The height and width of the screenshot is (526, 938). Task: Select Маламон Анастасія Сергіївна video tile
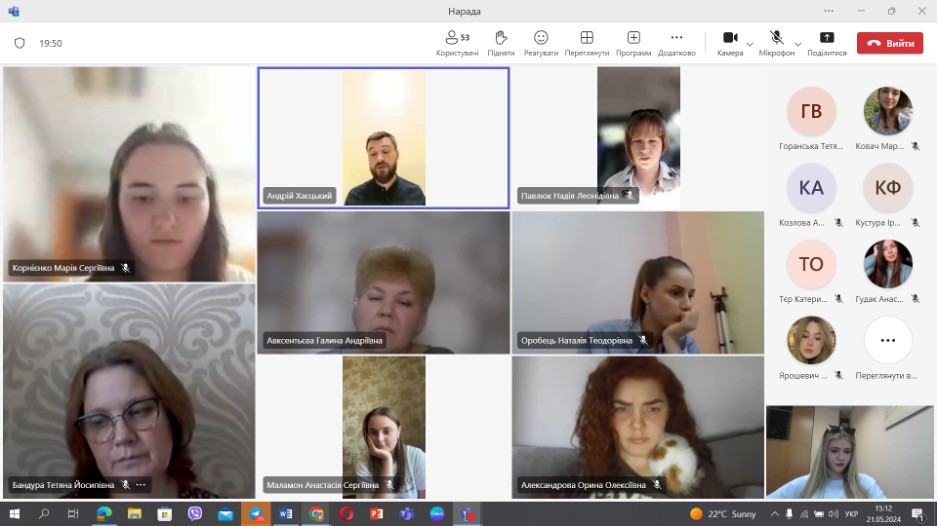(383, 427)
